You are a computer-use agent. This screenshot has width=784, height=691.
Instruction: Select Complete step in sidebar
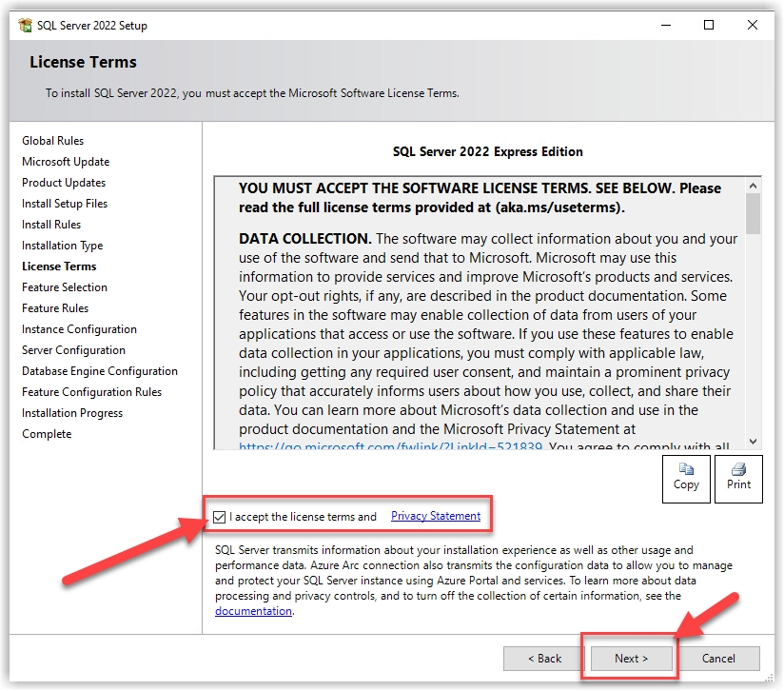pyautogui.click(x=47, y=434)
